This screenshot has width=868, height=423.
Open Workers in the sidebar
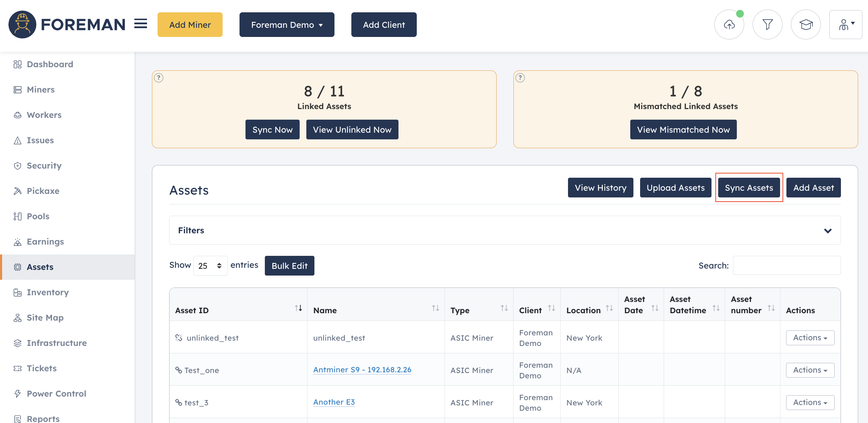(68, 115)
